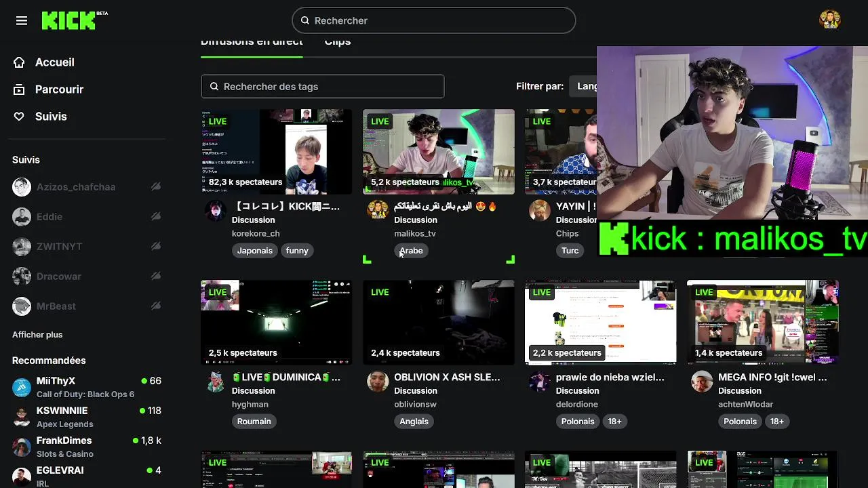
Task: Click malikos_tv channel name link
Action: click(x=415, y=234)
